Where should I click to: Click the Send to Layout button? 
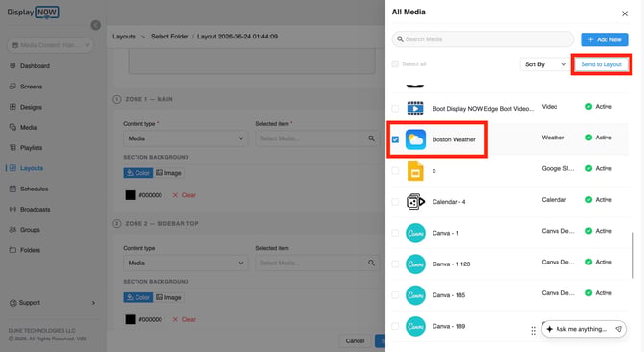[x=602, y=64]
